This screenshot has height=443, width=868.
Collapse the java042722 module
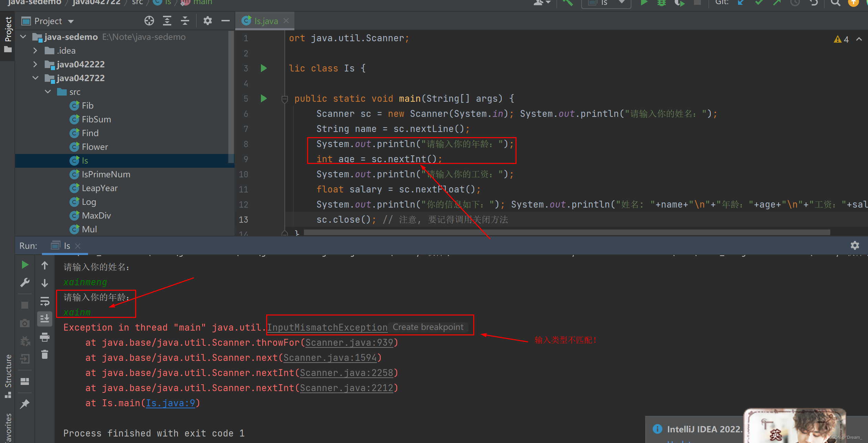35,78
